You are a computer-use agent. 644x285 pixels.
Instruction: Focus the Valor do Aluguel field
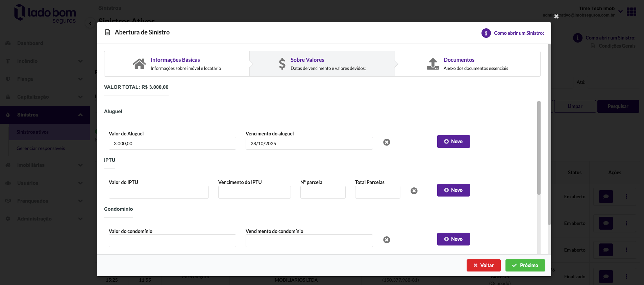pyautogui.click(x=172, y=143)
